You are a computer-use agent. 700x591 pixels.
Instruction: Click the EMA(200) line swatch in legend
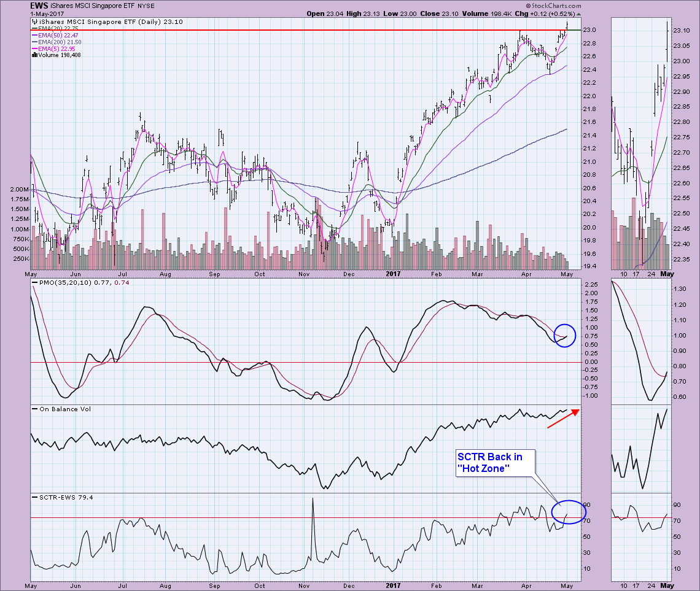(x=34, y=42)
